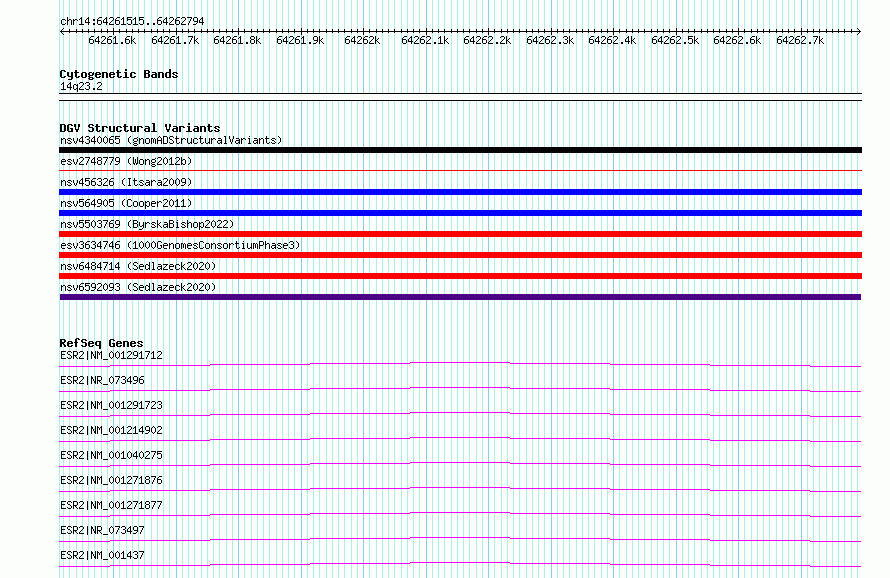Click ruler tick label 64262.3k
This screenshot has height=578, width=890.
coord(550,41)
